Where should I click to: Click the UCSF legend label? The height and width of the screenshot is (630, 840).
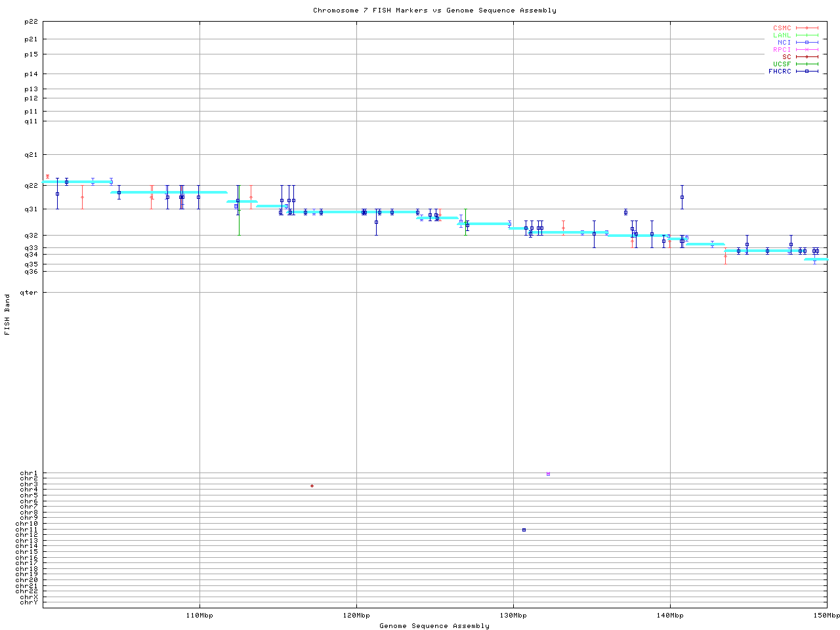click(x=782, y=64)
